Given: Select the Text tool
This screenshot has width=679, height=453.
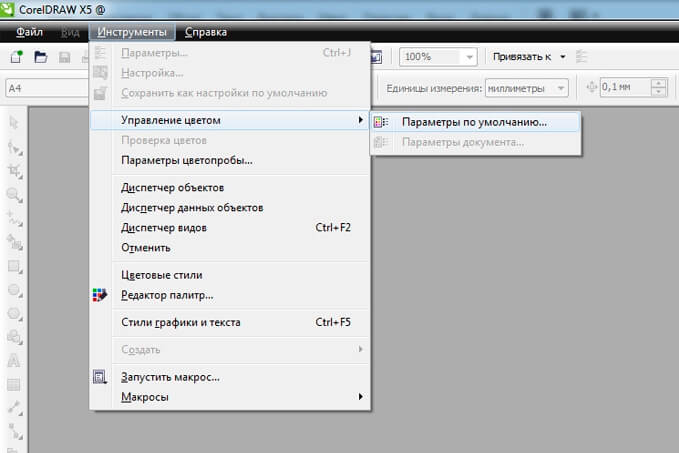Looking at the screenshot, I should point(15,360).
